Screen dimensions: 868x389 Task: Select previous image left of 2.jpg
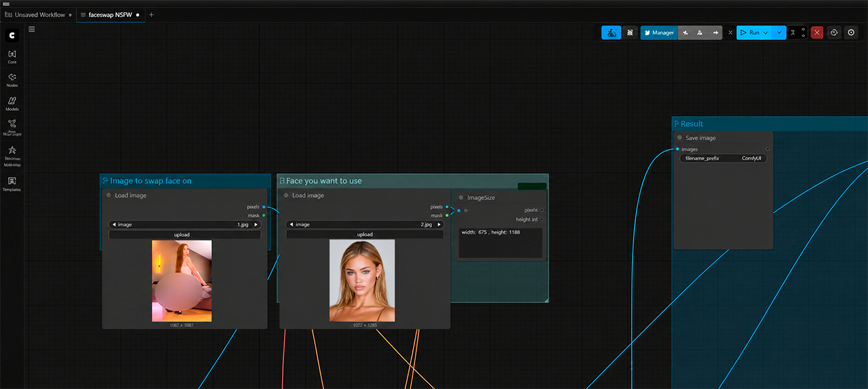[x=291, y=224]
